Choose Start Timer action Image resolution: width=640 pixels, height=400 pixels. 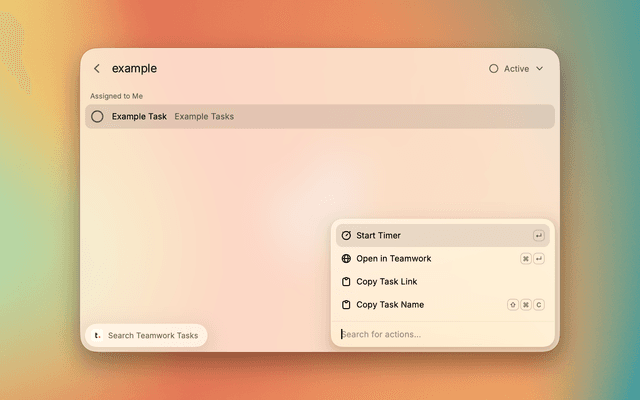(x=443, y=236)
